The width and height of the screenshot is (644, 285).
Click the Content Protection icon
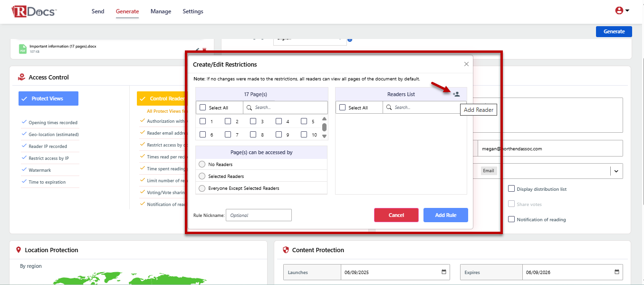pyautogui.click(x=286, y=249)
